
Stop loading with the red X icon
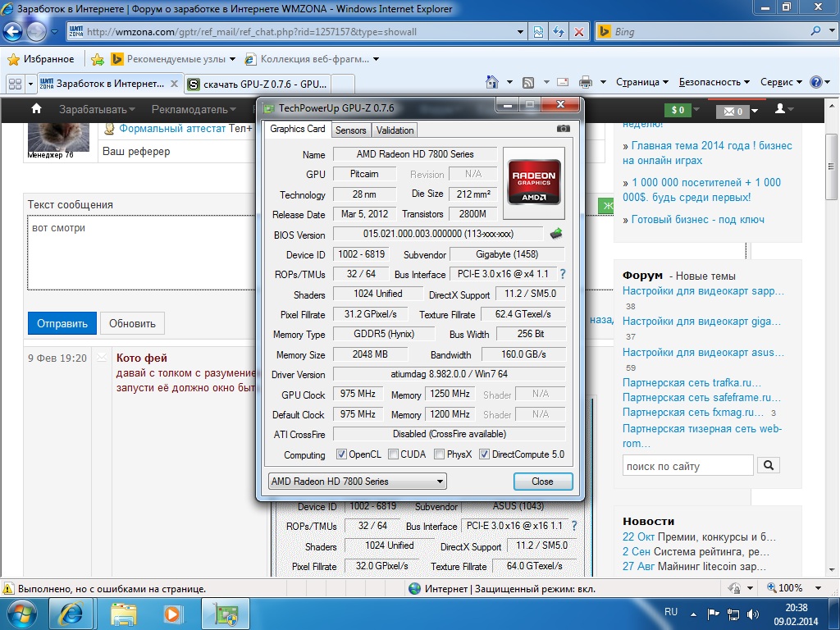pos(579,32)
